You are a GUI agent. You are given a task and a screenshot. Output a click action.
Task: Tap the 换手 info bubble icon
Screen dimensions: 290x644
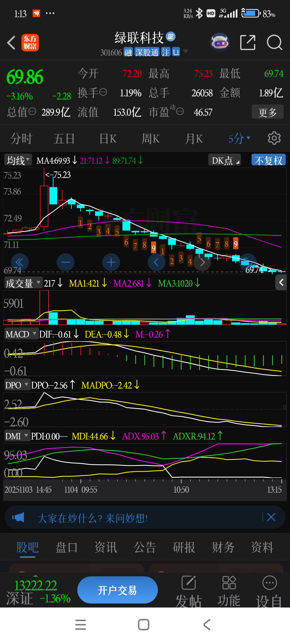click(x=103, y=92)
